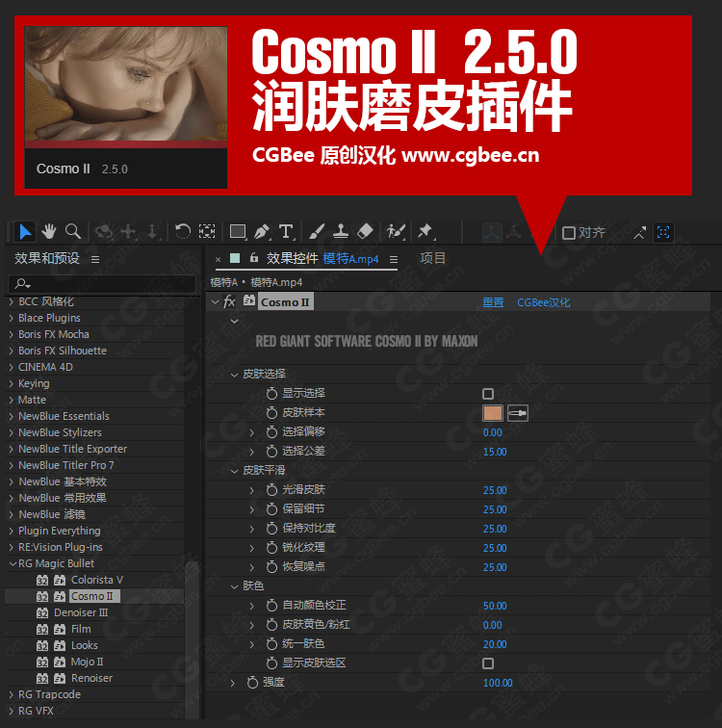
Task: Collapse the Cosmo II effect
Action: (x=215, y=301)
